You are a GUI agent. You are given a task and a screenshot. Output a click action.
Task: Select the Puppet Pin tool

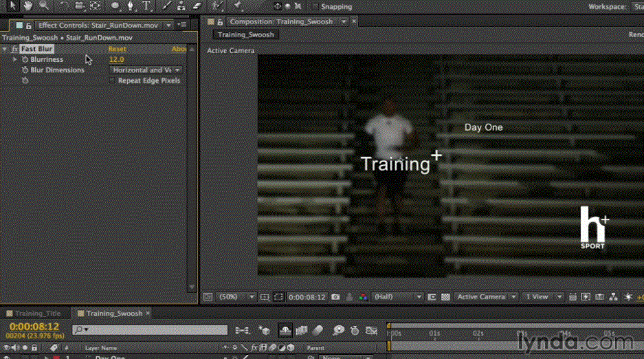237,6
